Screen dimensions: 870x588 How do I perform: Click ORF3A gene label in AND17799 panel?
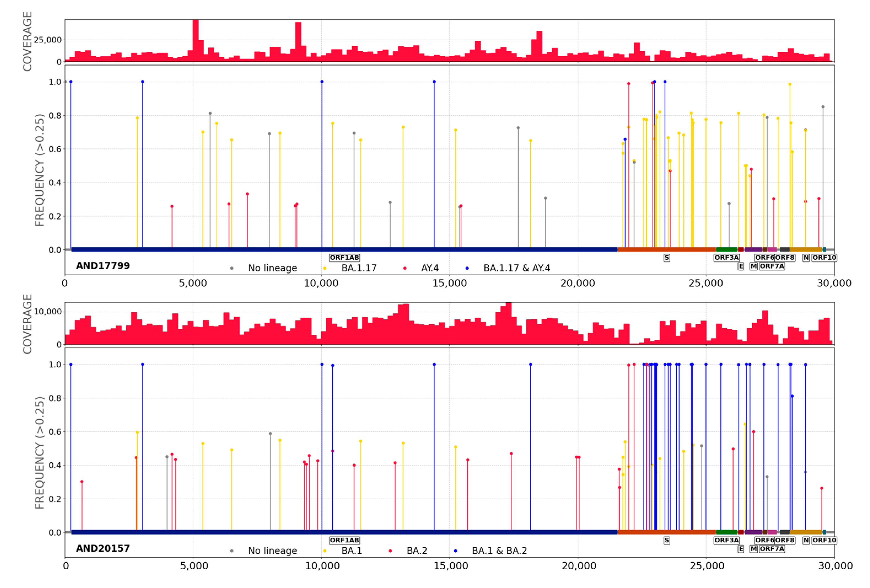click(726, 258)
